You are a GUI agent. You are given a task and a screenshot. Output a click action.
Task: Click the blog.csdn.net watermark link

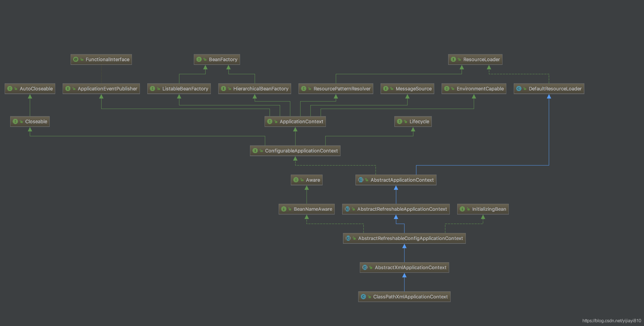[611, 320]
